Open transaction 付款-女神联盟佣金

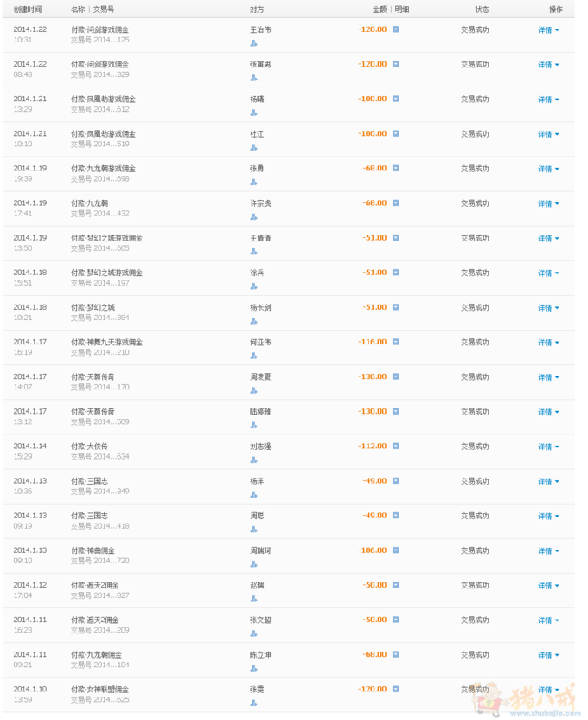pos(99,689)
